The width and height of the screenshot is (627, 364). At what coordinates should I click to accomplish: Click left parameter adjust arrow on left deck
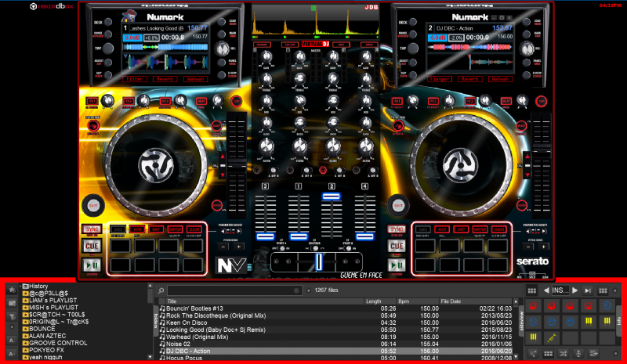[x=223, y=232]
